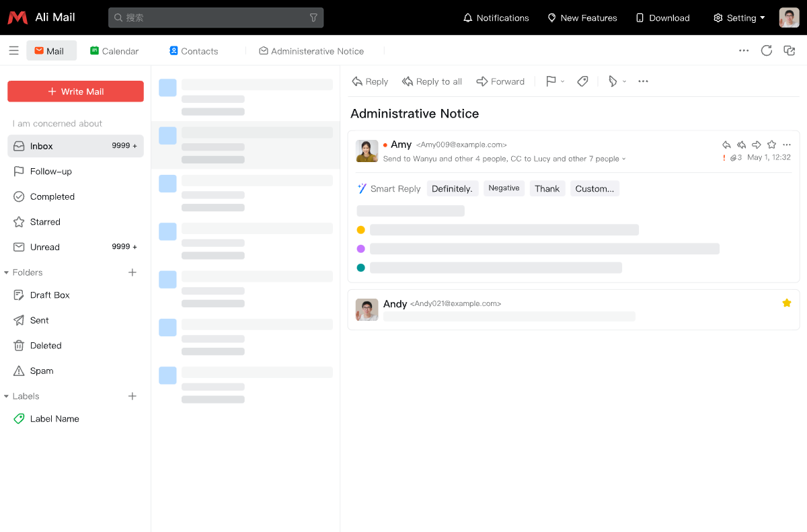Open the Sent folder
807x532 pixels.
(75, 320)
